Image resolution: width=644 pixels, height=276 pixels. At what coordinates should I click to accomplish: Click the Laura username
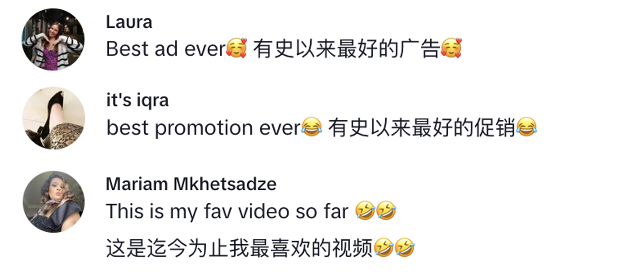129,22
